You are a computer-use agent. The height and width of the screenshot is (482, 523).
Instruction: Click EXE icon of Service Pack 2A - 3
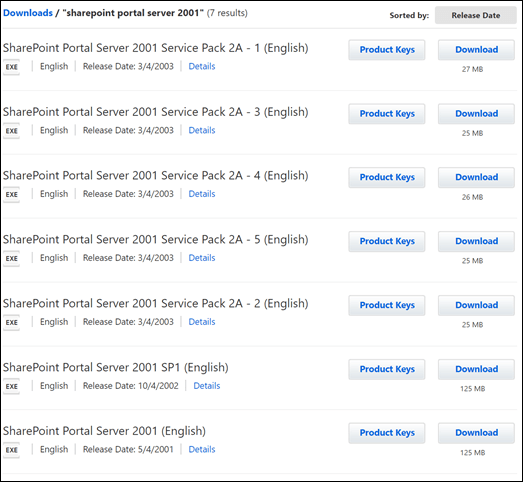point(11,131)
